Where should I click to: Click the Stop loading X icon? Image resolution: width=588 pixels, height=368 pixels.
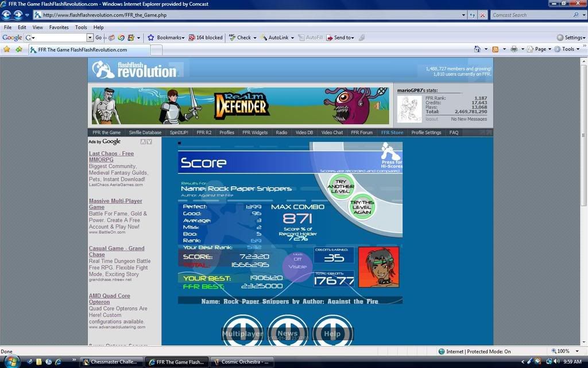pyautogui.click(x=483, y=15)
